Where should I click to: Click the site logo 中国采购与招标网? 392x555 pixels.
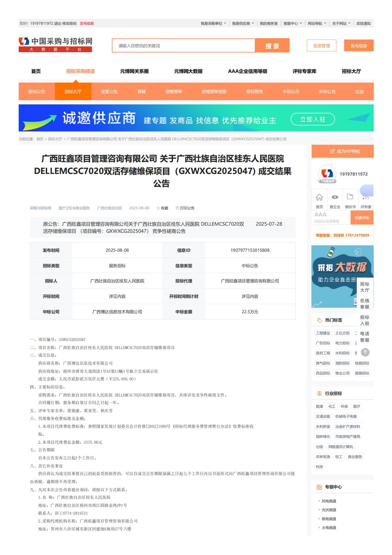[55, 45]
